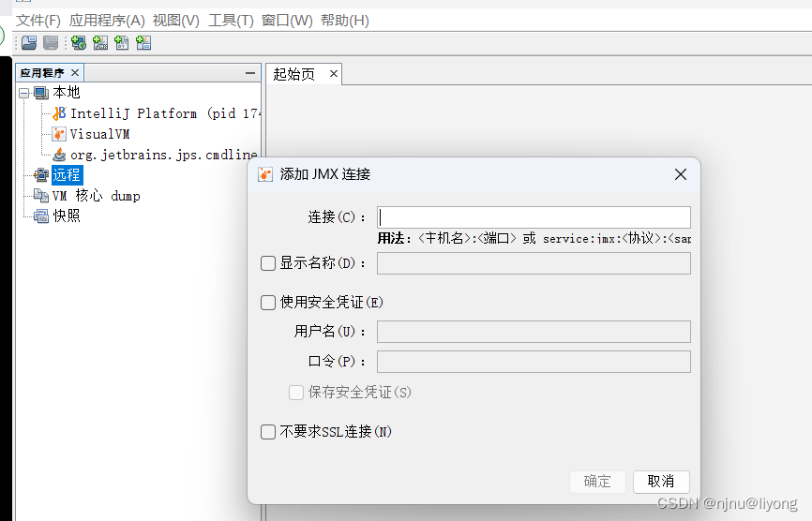This screenshot has width=812, height=521.
Task: Click the VisualVM icon in dialog title
Action: (265, 174)
